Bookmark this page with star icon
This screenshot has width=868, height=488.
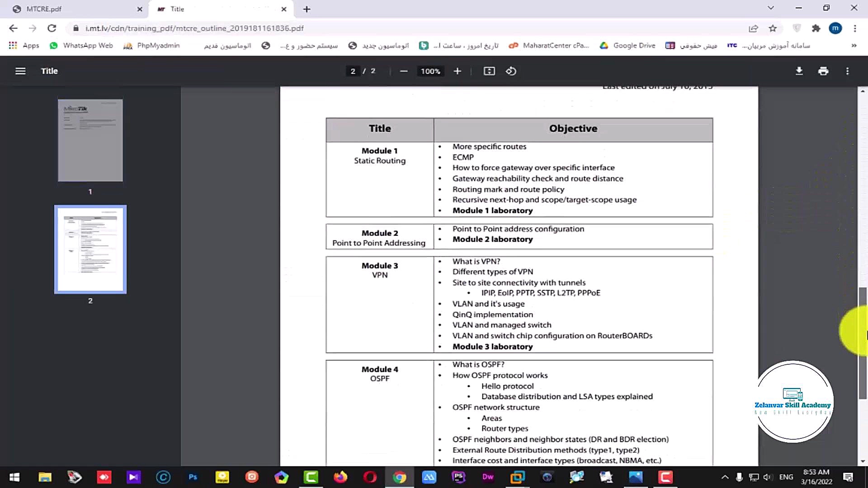pos(773,28)
